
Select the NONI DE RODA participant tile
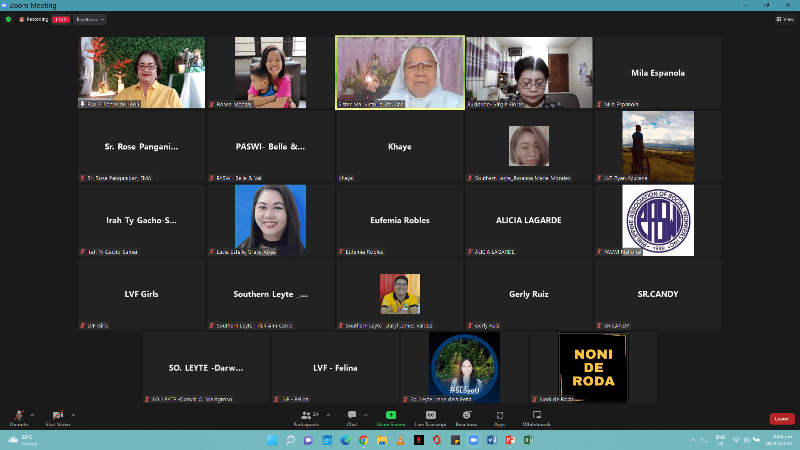593,367
